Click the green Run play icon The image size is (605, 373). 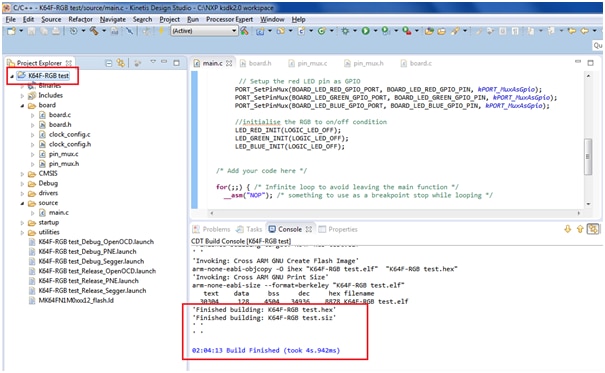(365, 31)
